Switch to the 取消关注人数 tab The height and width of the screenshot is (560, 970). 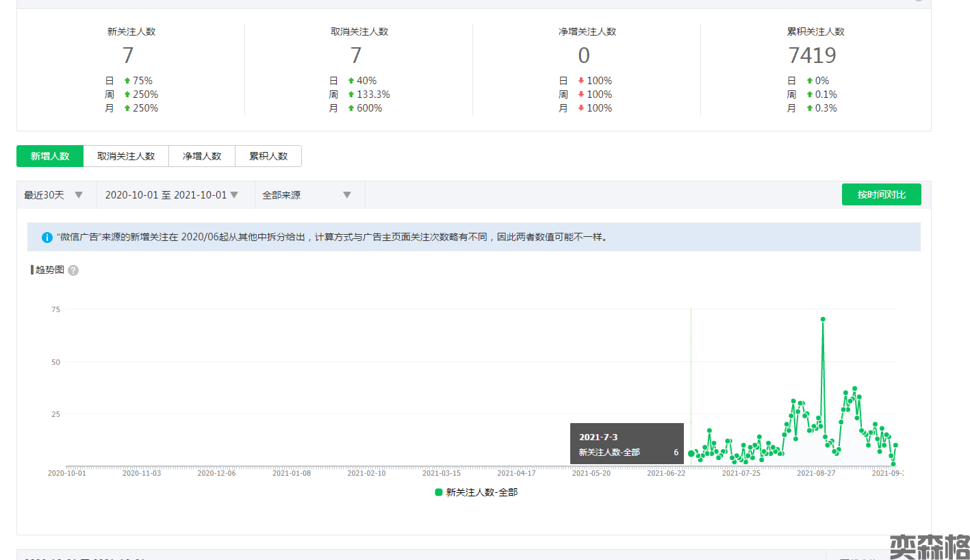pos(126,156)
